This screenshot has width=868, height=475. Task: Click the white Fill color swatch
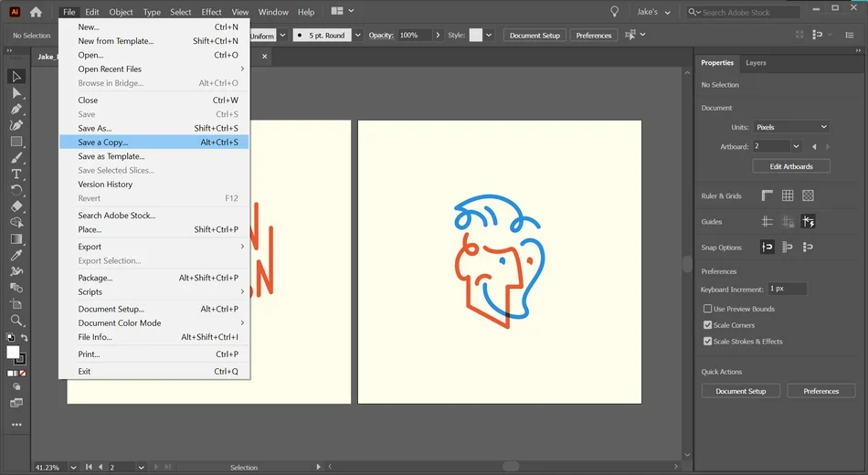tap(13, 352)
